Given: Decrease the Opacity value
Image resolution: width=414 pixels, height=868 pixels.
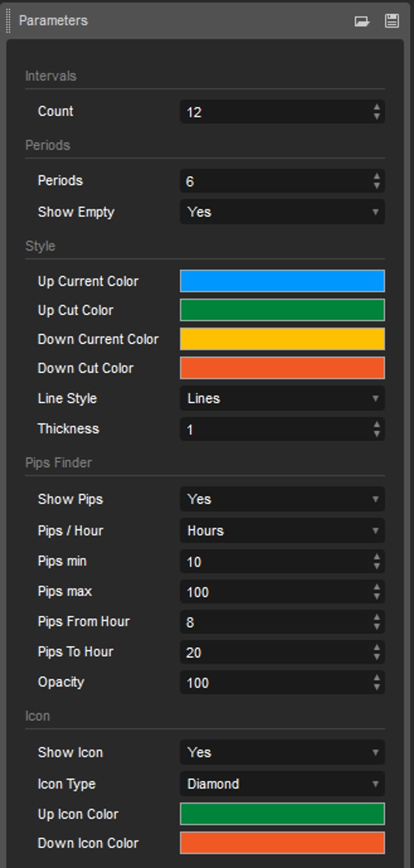Looking at the screenshot, I should pyautogui.click(x=377, y=687).
